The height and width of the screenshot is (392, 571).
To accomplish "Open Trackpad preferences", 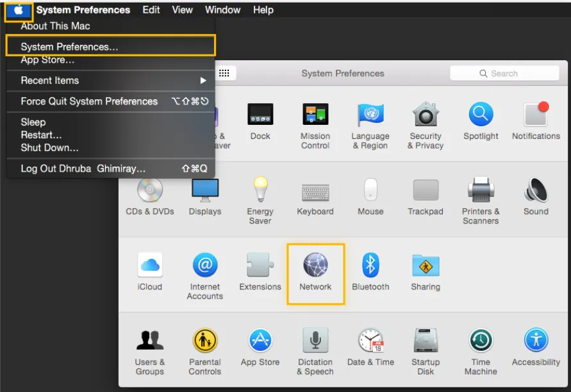I will 426,197.
